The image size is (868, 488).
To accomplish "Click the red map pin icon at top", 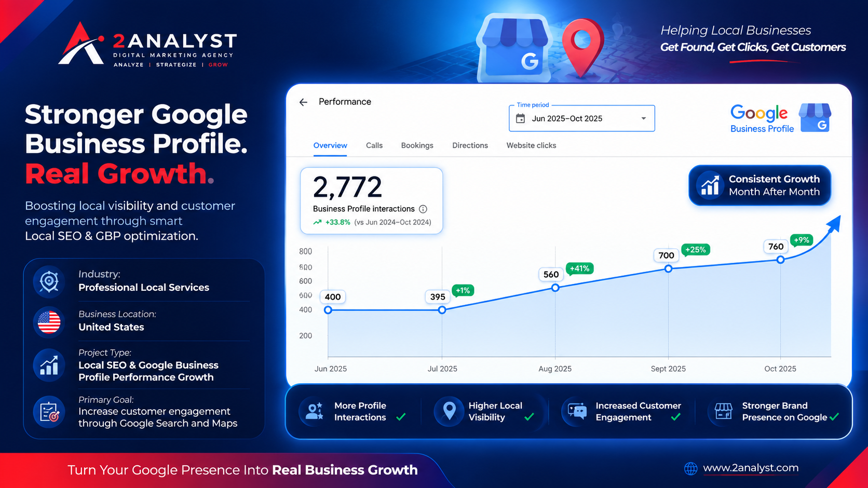I will tap(583, 48).
